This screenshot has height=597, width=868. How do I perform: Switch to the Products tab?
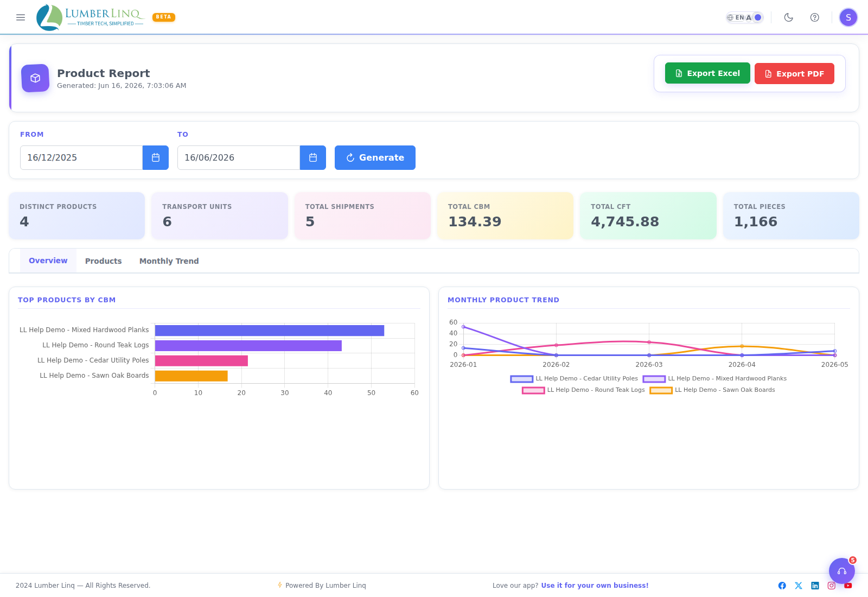point(104,261)
